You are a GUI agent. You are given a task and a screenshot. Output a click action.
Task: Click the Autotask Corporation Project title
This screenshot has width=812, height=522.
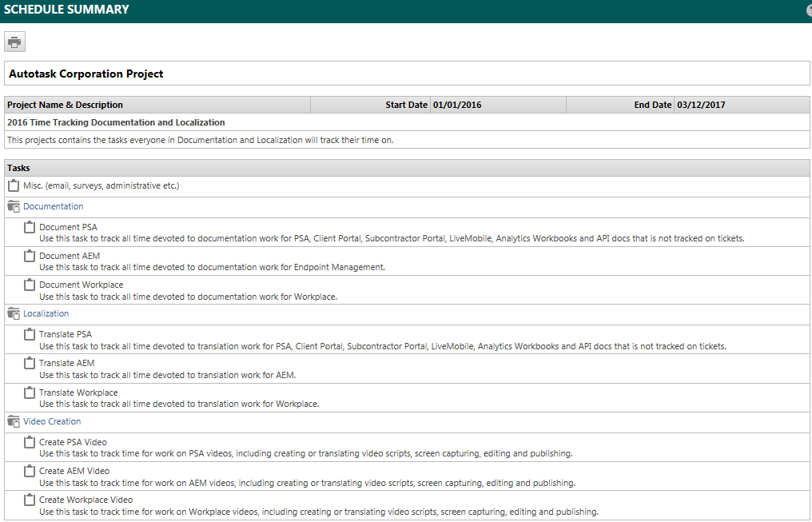coord(86,74)
